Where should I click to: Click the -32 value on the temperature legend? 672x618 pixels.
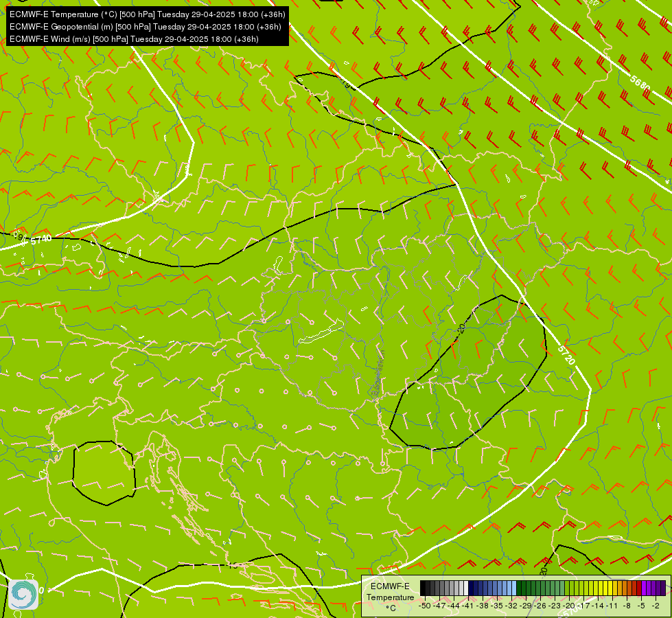tap(511, 606)
